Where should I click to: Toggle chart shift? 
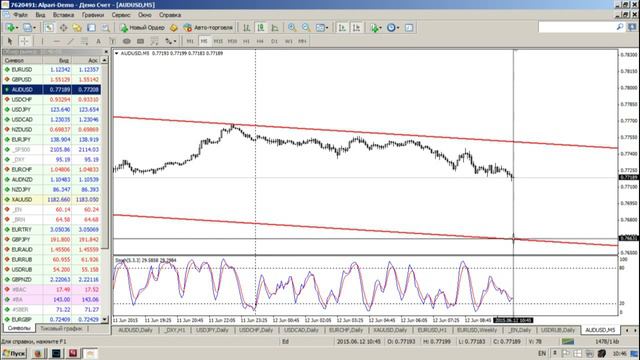[x=356, y=27]
